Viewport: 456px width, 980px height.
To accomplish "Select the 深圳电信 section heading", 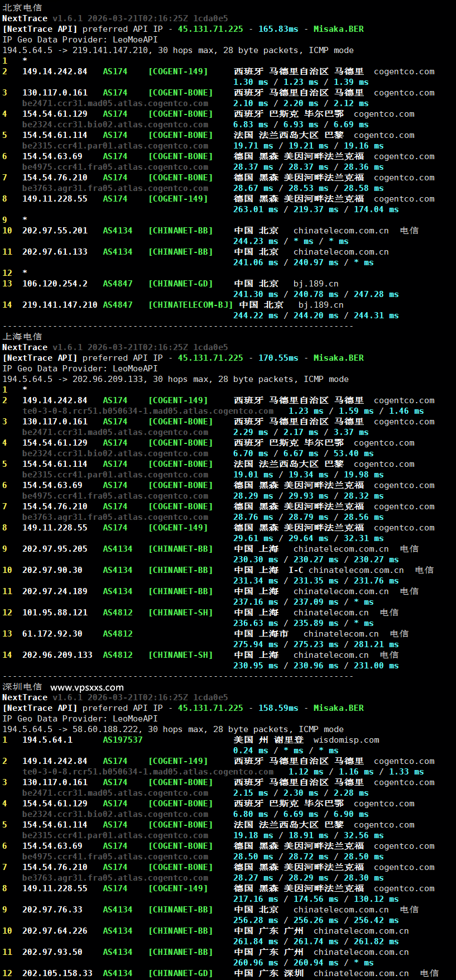I will pyautogui.click(x=22, y=687).
